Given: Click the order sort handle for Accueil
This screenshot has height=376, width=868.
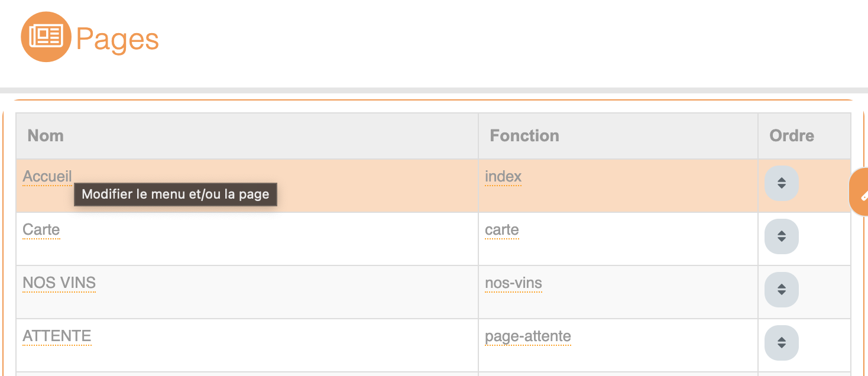Looking at the screenshot, I should pyautogui.click(x=781, y=183).
